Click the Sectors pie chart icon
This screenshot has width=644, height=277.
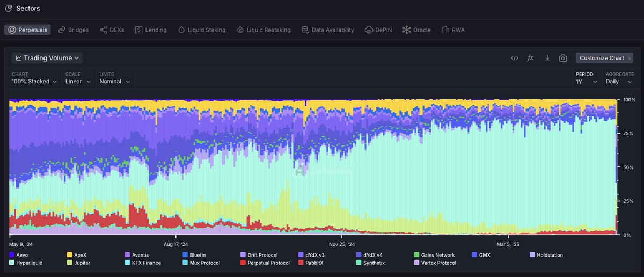pos(8,8)
